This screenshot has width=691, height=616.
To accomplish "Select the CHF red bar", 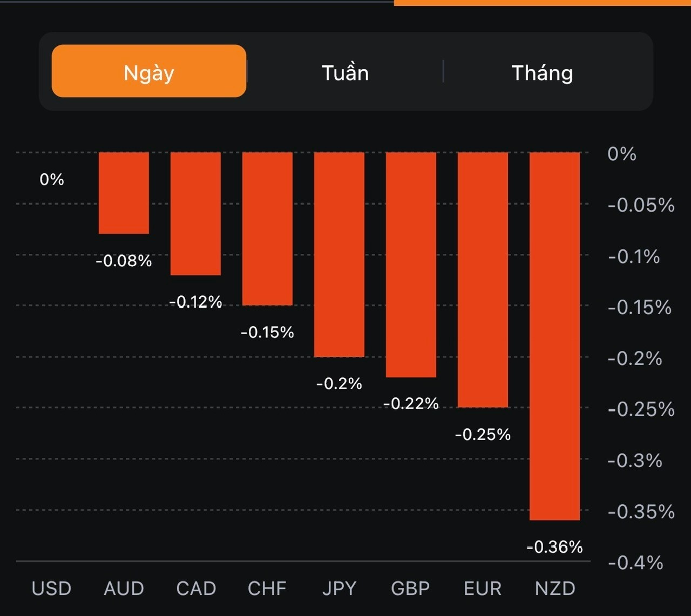I will [267, 228].
